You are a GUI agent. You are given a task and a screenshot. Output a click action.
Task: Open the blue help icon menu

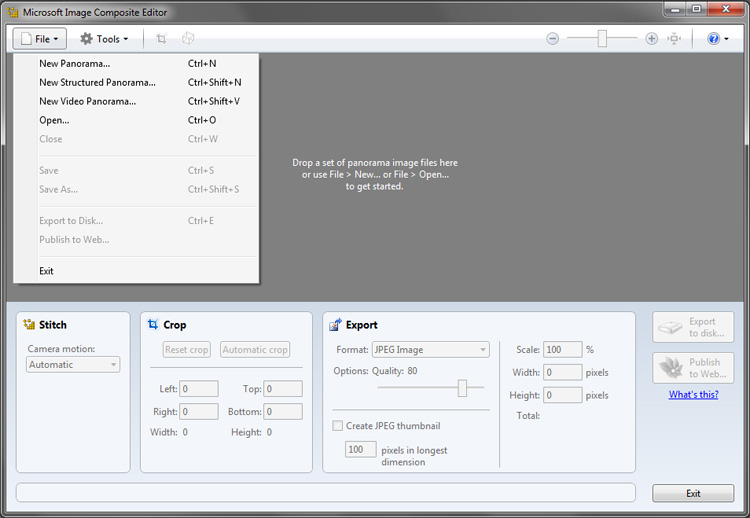coord(717,39)
